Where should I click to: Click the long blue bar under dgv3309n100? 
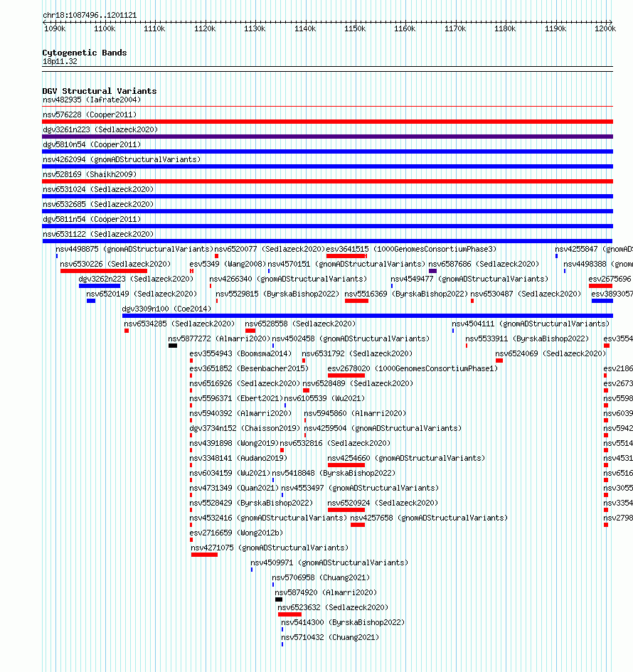(368, 316)
